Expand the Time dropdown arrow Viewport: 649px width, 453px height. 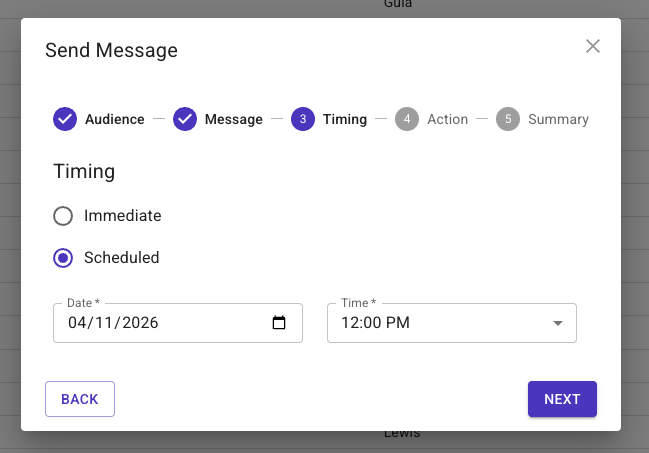coord(558,323)
